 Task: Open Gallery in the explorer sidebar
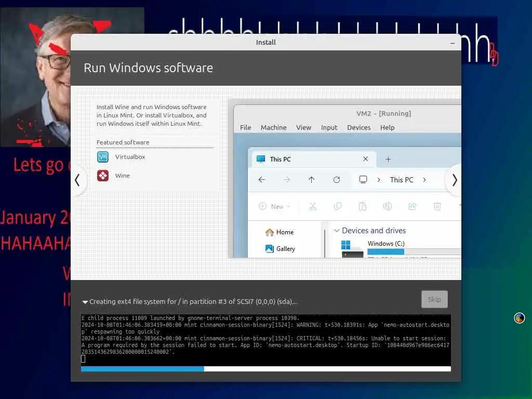coord(280,249)
